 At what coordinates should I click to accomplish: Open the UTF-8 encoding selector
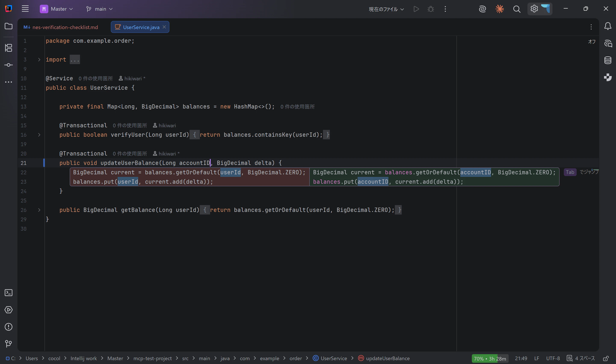pos(553,358)
